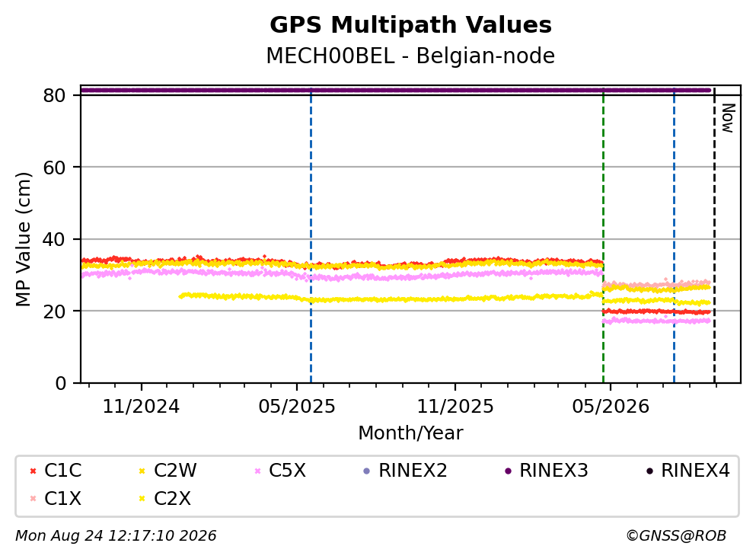Click the C2X yellow legend marker
The width and height of the screenshot is (756, 559).
tap(142, 499)
